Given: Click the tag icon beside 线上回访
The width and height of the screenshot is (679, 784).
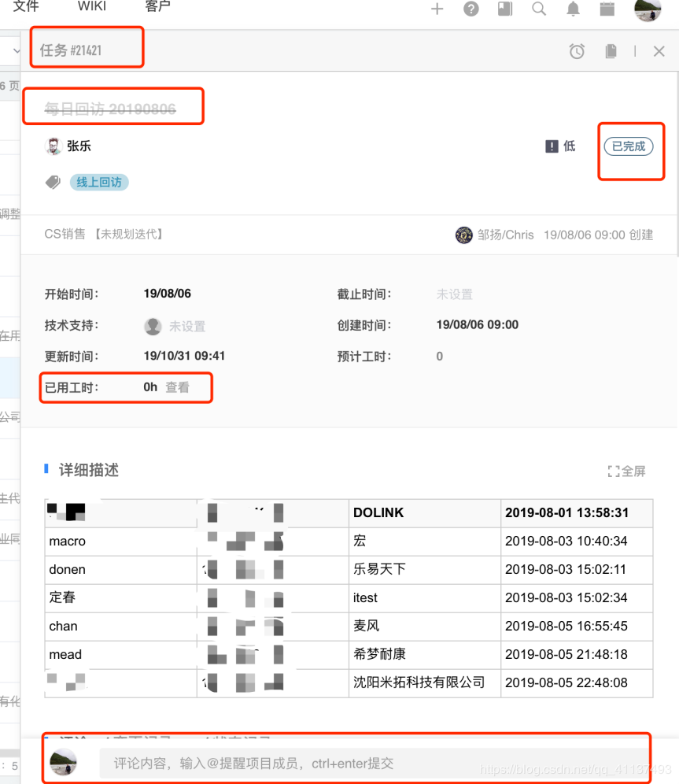Looking at the screenshot, I should 52,182.
